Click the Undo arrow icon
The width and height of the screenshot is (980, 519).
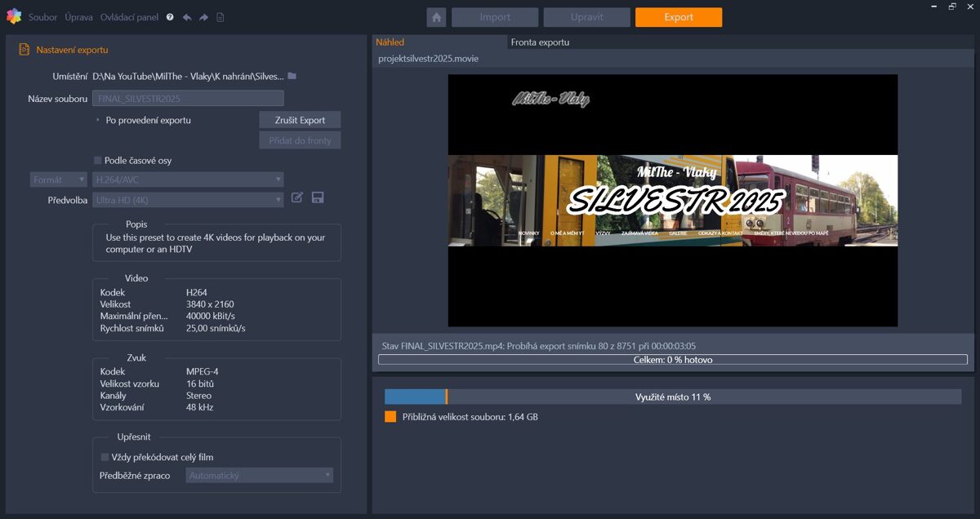pyautogui.click(x=188, y=16)
